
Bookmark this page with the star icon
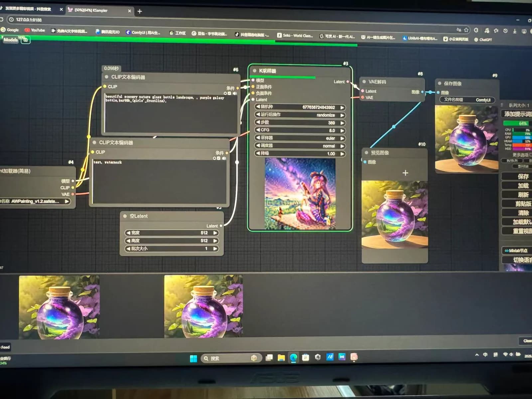click(466, 30)
